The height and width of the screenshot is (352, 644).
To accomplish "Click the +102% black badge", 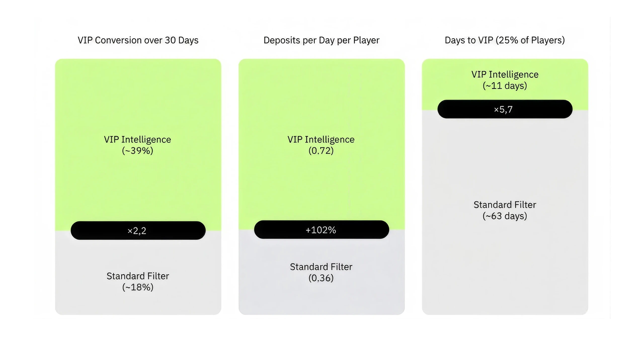I will pyautogui.click(x=321, y=230).
